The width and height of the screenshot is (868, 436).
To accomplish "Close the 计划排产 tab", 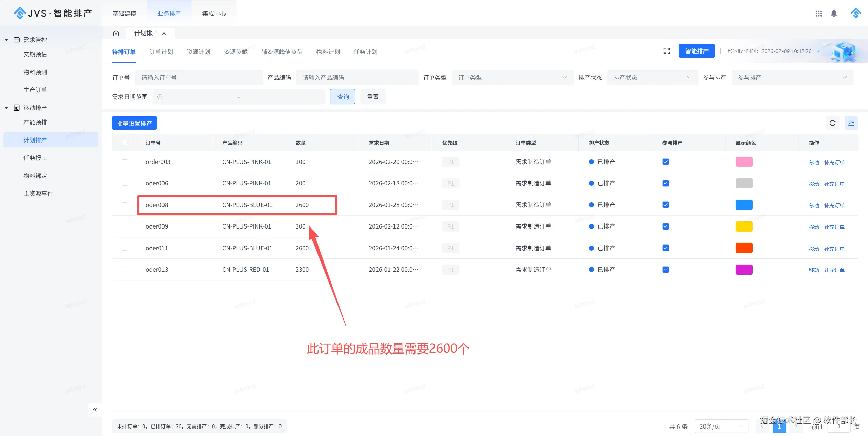I will click(x=164, y=33).
